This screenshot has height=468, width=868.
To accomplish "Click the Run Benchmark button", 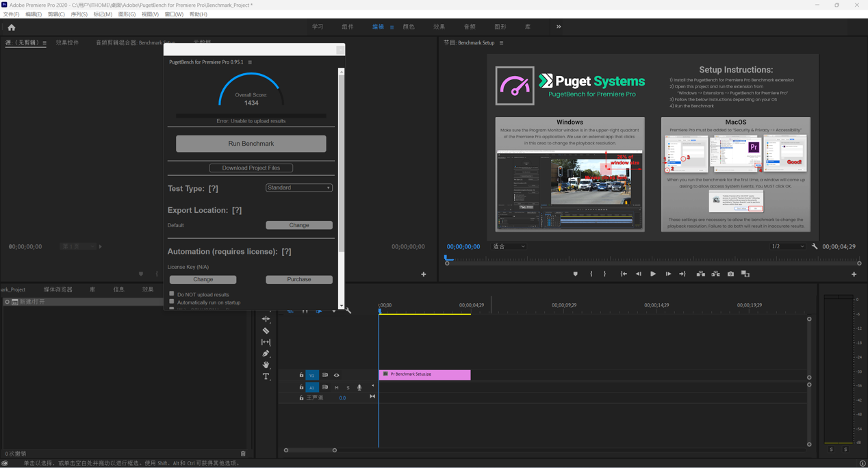I will (x=251, y=144).
